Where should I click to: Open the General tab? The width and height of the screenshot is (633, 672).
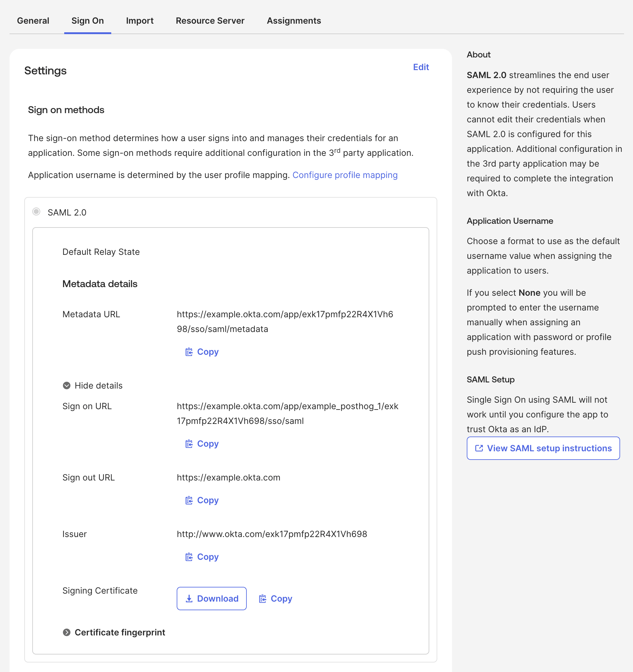(x=33, y=21)
